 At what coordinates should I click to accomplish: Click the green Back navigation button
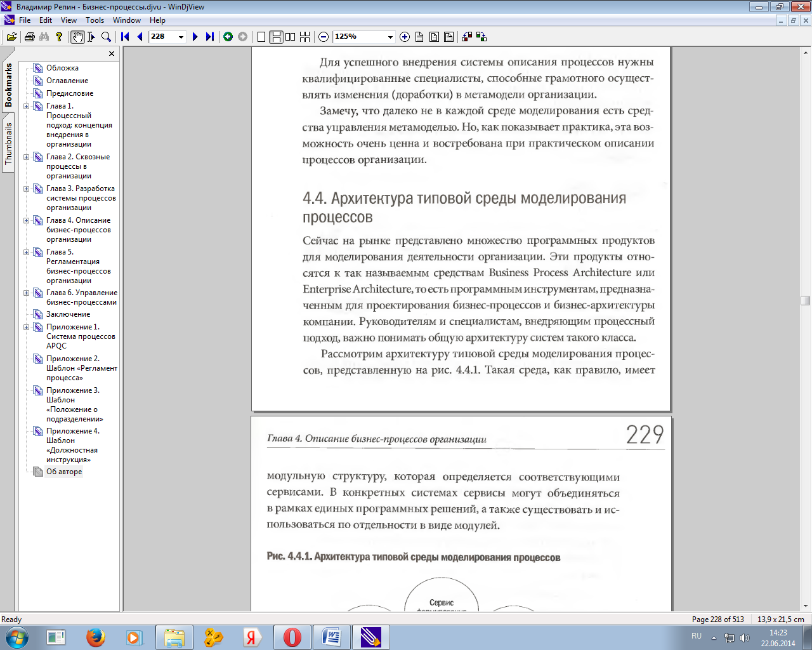click(x=228, y=37)
